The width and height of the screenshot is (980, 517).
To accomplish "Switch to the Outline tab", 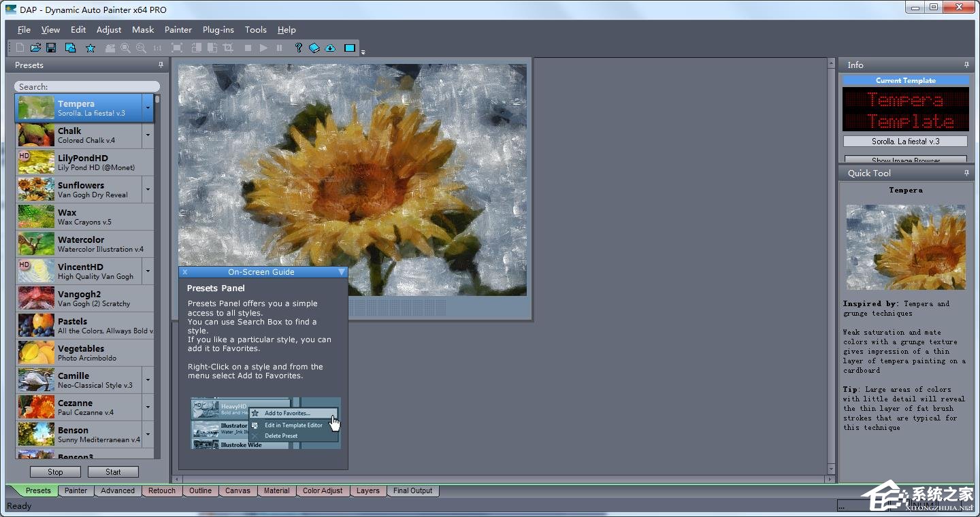I will pyautogui.click(x=200, y=490).
